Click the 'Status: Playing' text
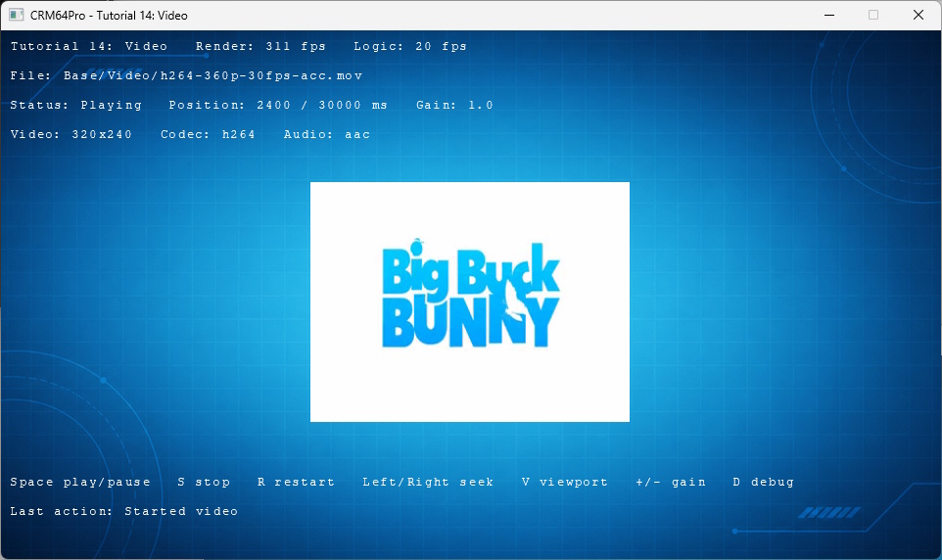This screenshot has height=560, width=942. pyautogui.click(x=75, y=105)
